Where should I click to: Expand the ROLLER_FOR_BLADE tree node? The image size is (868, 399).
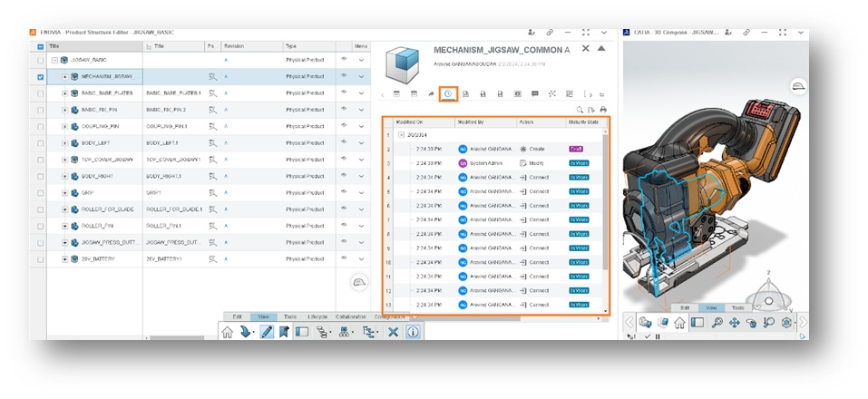click(64, 209)
